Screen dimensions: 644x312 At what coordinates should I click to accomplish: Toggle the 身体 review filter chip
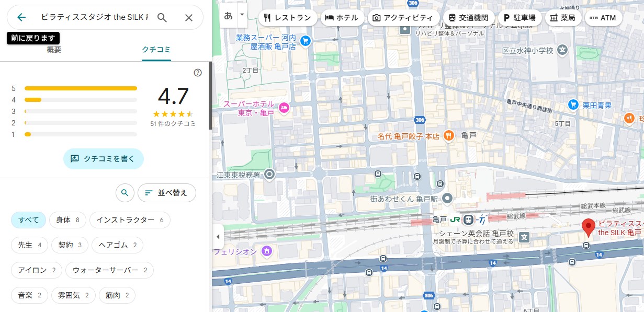pyautogui.click(x=67, y=220)
